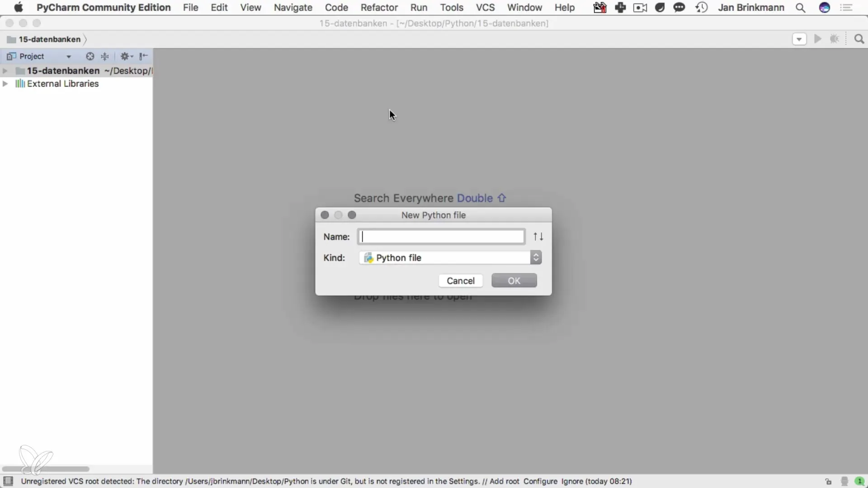
Task: Click the Project panel horizontal scrollbar
Action: click(x=45, y=469)
